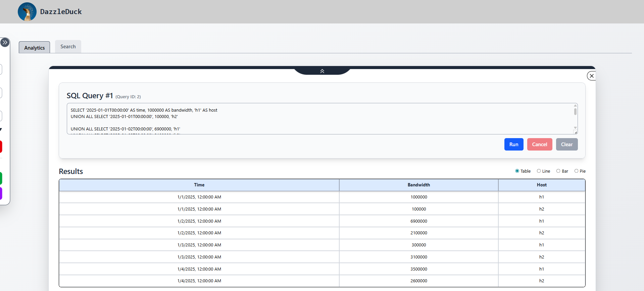Select the Pie chart radio button
The width and height of the screenshot is (644, 291).
(x=576, y=171)
